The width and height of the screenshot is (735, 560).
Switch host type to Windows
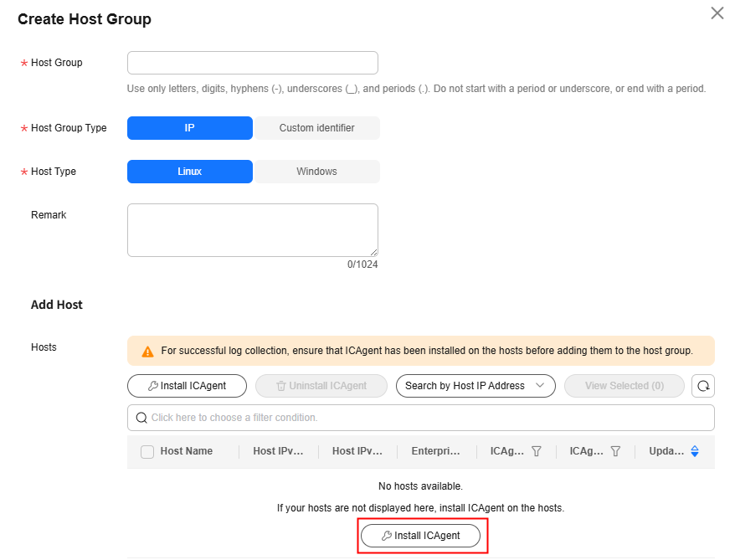(x=317, y=172)
